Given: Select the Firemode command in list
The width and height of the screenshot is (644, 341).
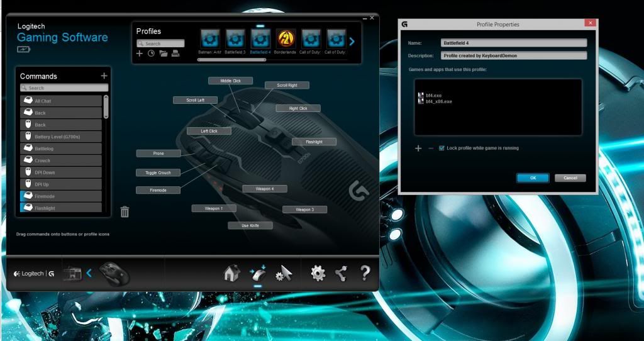Looking at the screenshot, I should tap(62, 196).
